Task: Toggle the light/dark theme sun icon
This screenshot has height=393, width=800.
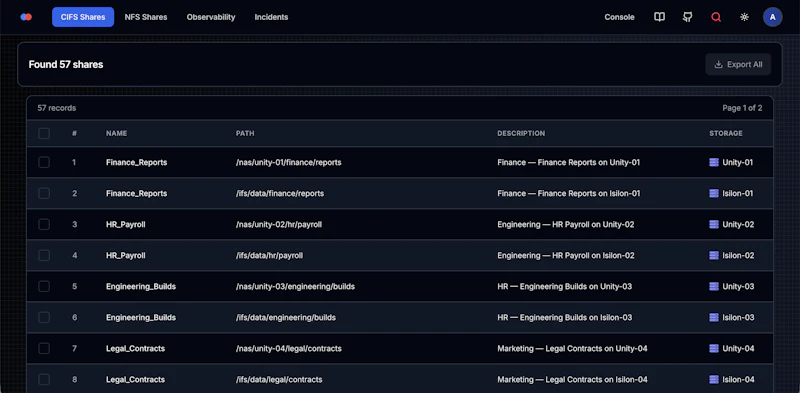Action: pyautogui.click(x=744, y=17)
